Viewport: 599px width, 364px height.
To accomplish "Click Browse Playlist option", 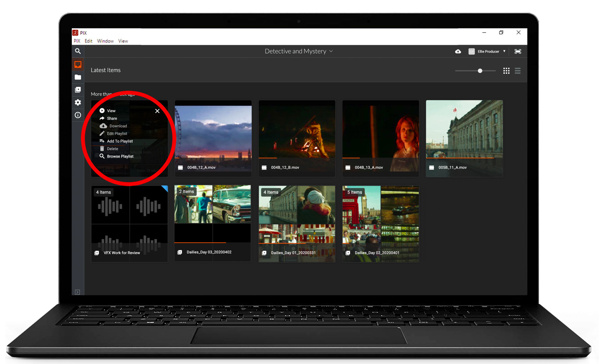I will pos(120,156).
